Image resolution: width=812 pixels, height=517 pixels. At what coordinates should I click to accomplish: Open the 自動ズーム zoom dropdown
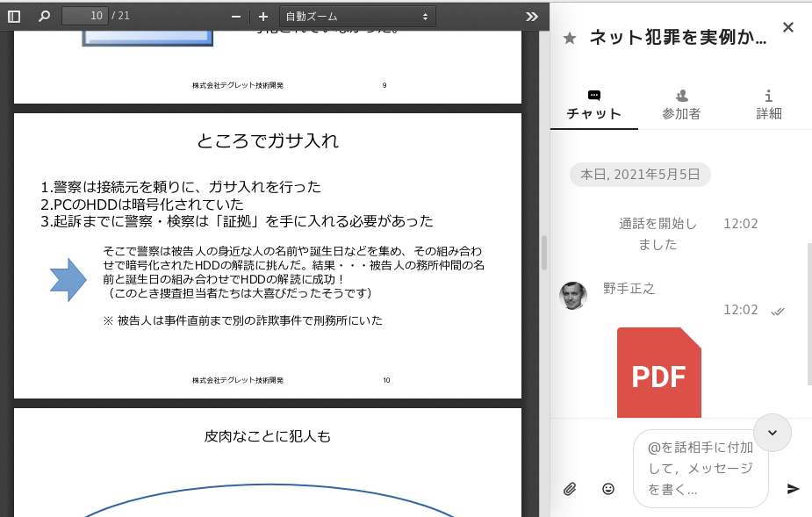point(357,17)
